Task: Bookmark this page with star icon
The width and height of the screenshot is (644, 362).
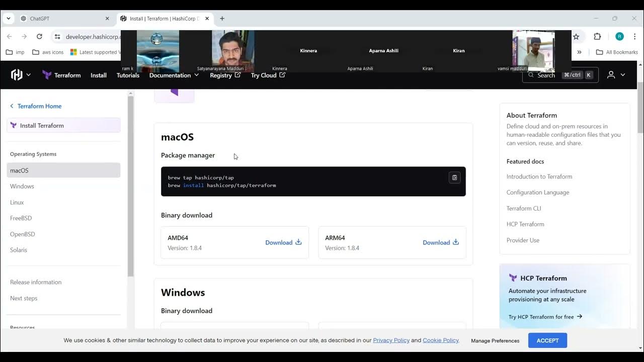Action: click(x=576, y=37)
